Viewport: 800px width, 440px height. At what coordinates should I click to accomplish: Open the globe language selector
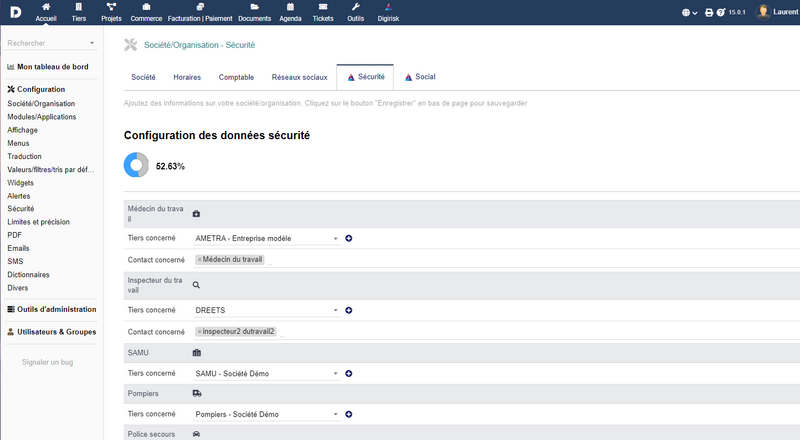(x=689, y=12)
